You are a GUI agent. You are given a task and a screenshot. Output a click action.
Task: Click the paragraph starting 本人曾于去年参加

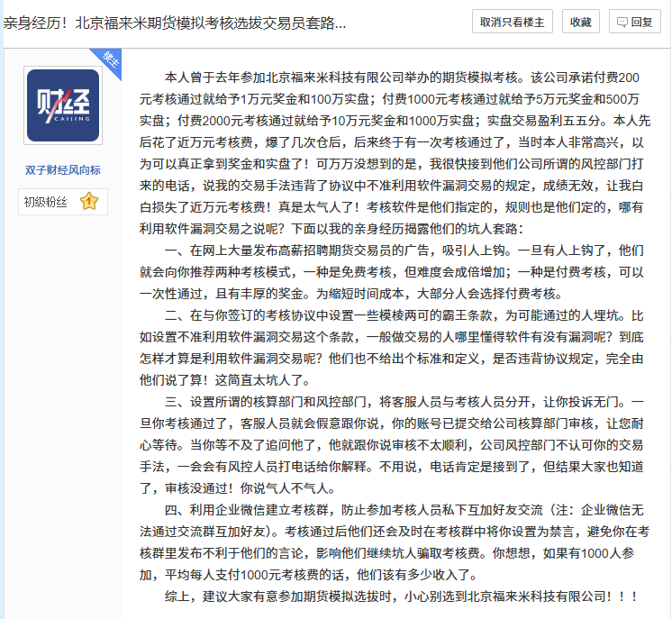[395, 153]
